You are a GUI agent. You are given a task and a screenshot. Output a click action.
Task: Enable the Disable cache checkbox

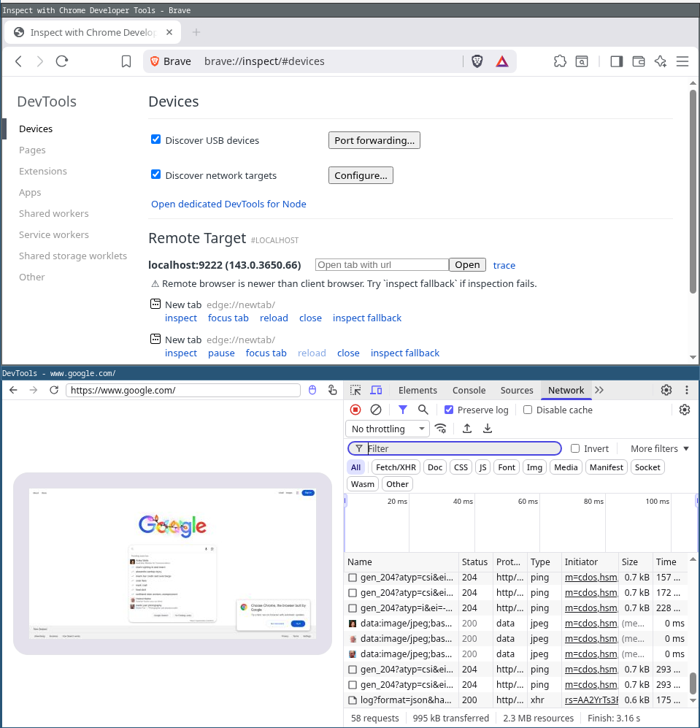tap(528, 410)
